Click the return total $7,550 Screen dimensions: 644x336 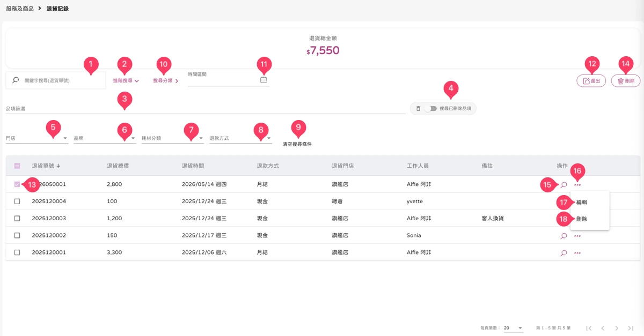coord(323,50)
